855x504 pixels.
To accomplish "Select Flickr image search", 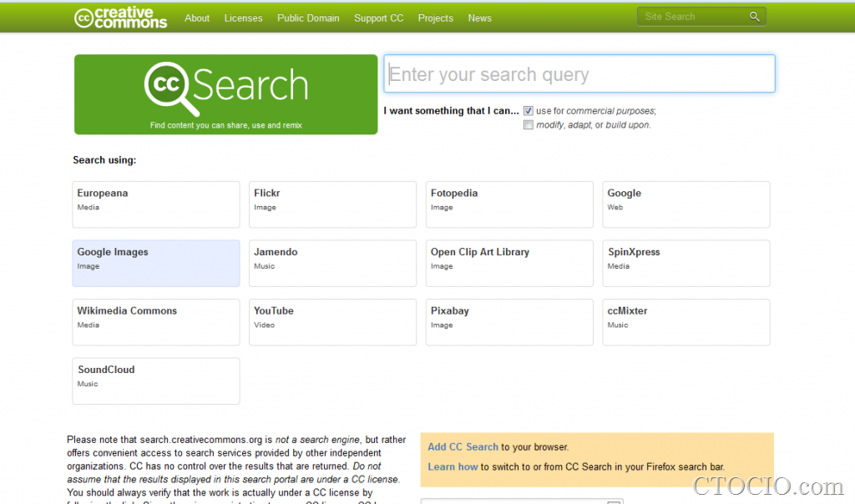I will pos(332,204).
